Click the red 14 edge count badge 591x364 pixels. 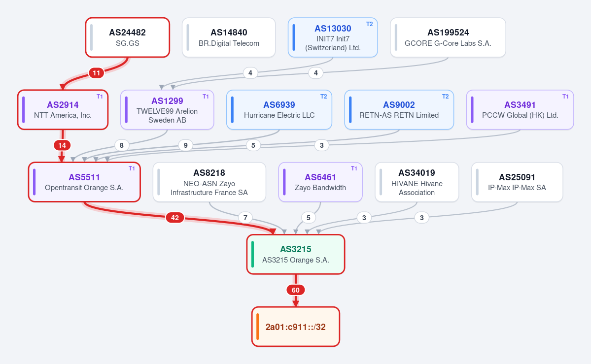(62, 145)
